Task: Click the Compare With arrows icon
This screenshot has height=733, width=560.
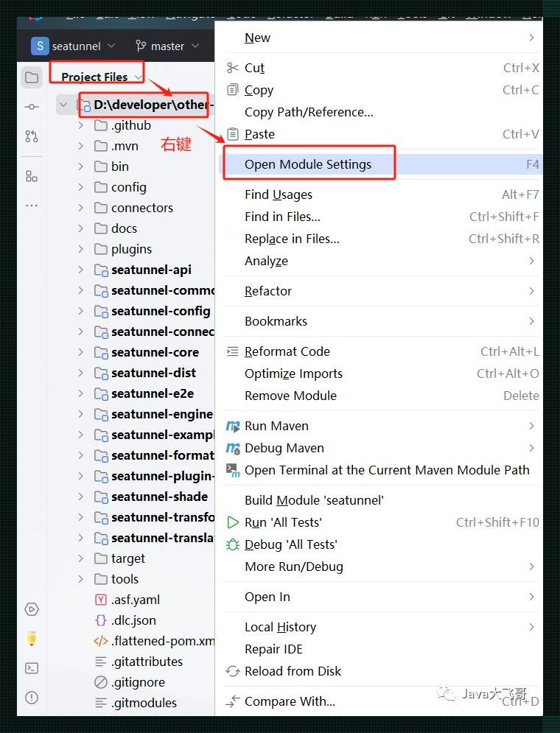Action: (x=232, y=701)
